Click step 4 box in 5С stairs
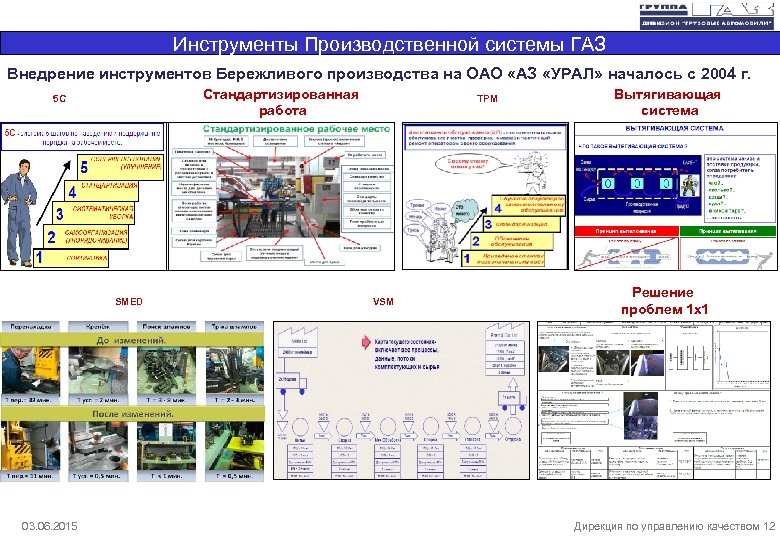 point(101,191)
